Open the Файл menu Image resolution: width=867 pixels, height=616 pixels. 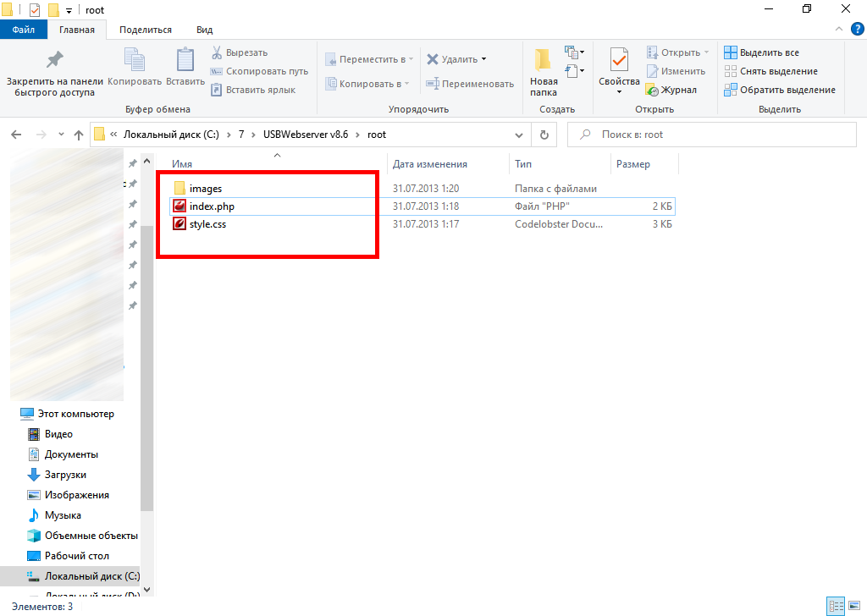(x=24, y=30)
